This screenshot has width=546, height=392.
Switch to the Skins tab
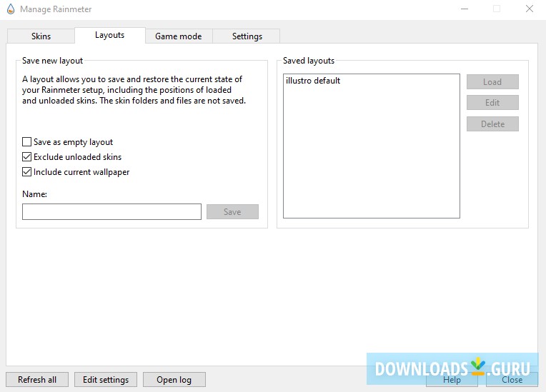click(x=41, y=36)
